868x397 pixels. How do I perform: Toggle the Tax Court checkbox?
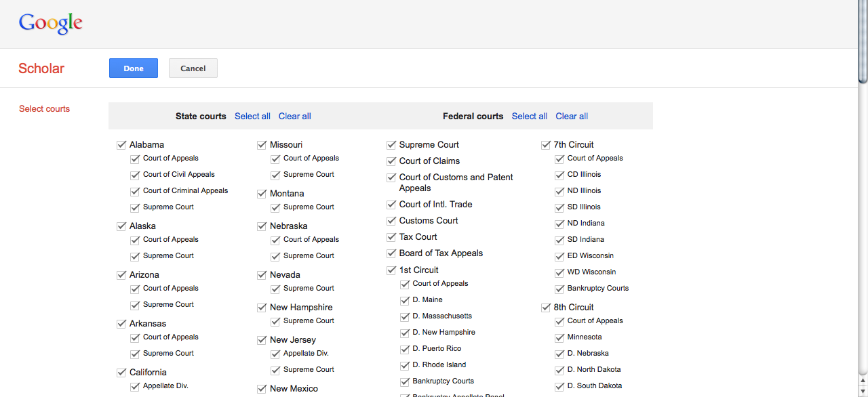[391, 236]
